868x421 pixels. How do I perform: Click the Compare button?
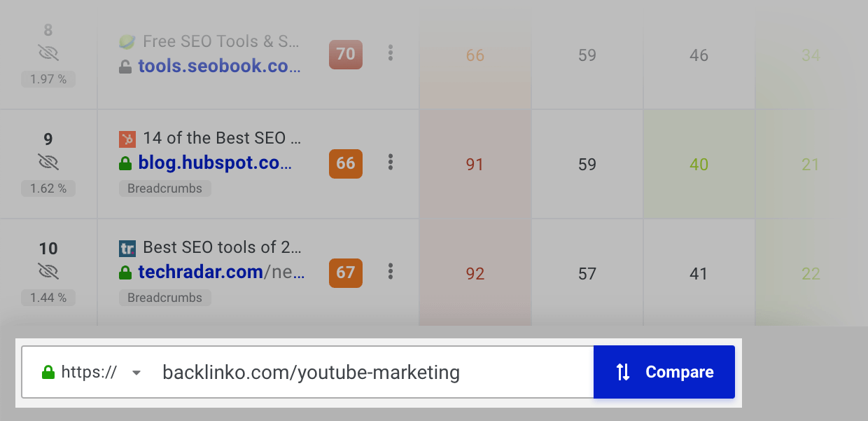tap(664, 372)
